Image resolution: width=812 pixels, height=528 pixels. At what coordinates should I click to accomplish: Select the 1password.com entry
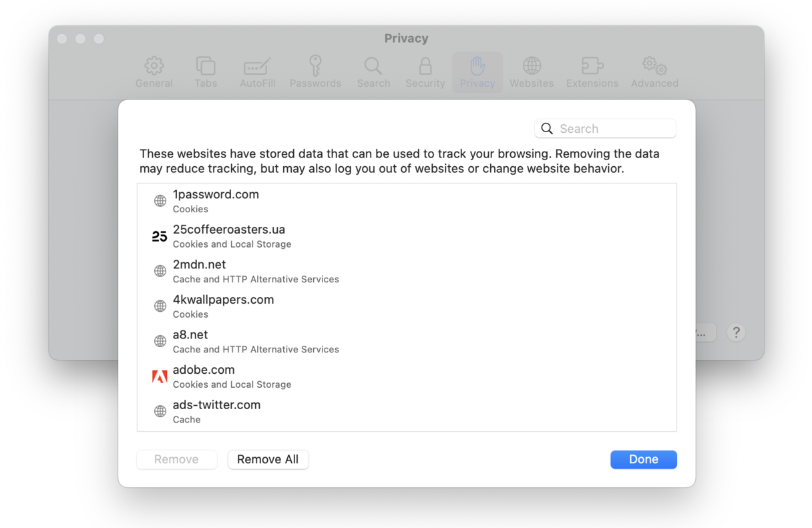[x=216, y=200]
